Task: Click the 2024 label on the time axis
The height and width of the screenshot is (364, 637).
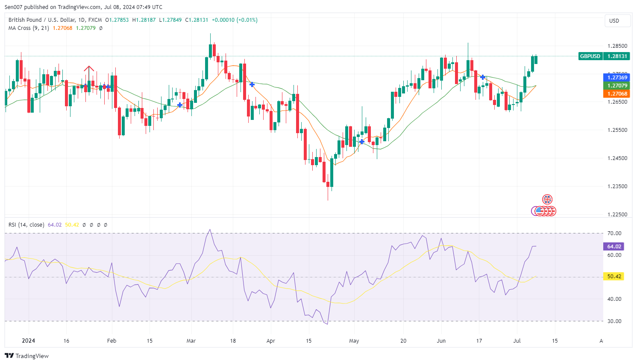Action: (x=28, y=341)
